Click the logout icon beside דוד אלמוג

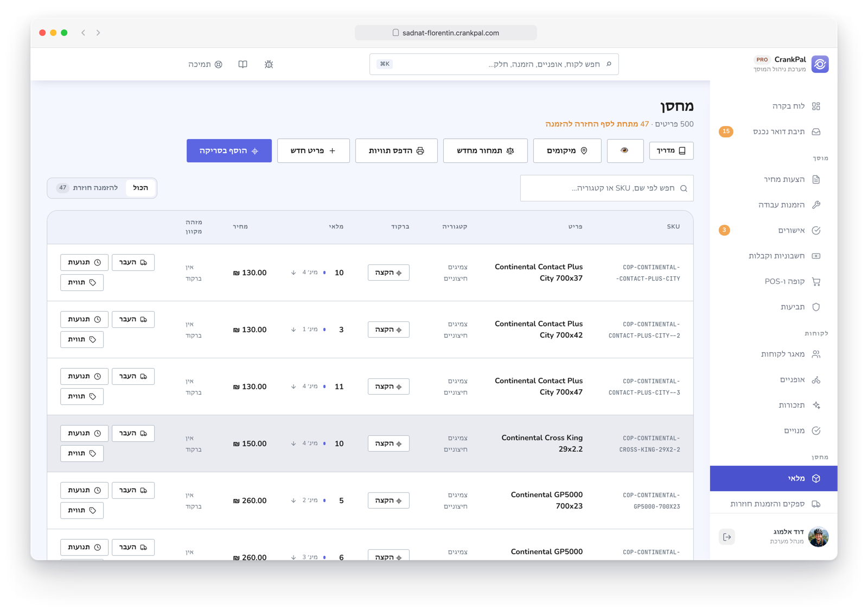[x=727, y=537]
